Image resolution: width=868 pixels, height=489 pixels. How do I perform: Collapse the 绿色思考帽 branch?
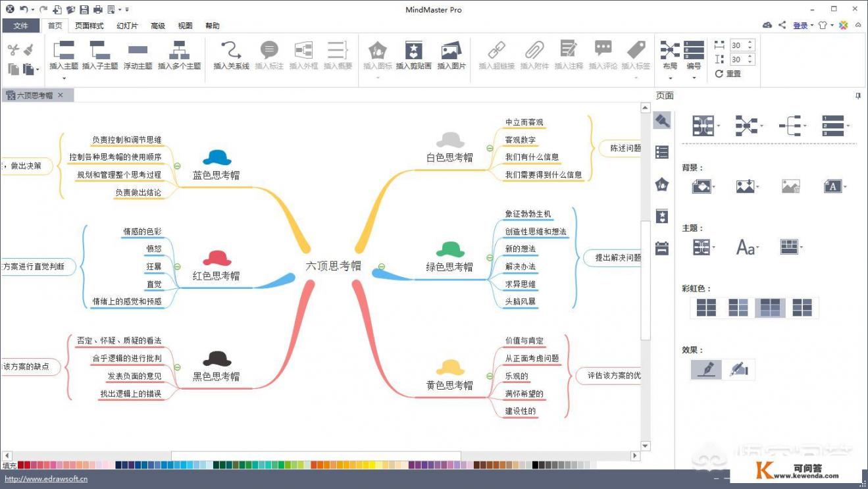click(x=490, y=258)
